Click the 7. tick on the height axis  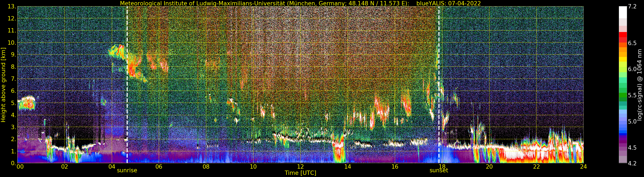pyautogui.click(x=13, y=79)
